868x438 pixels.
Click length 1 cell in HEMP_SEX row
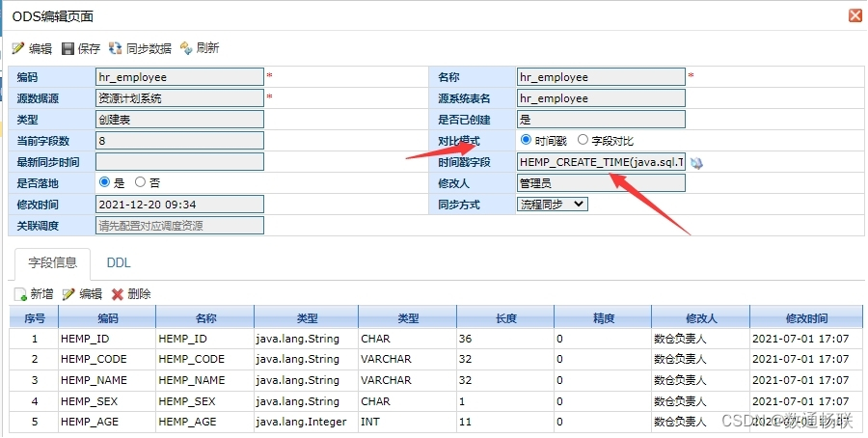(505, 401)
